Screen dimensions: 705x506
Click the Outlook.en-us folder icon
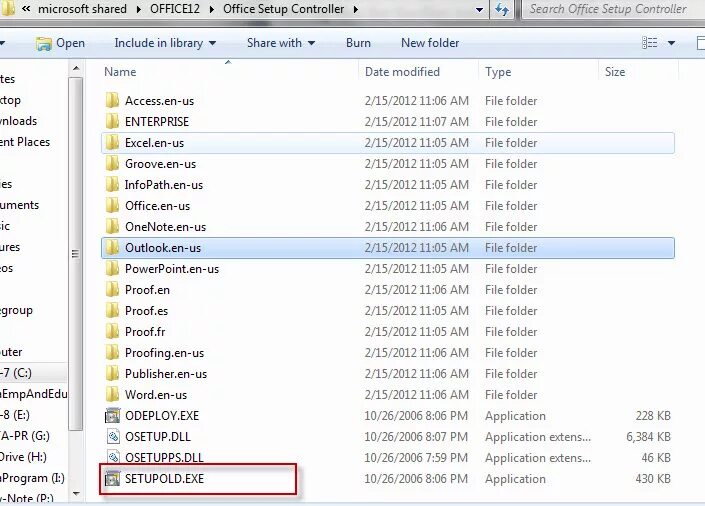tap(112, 247)
